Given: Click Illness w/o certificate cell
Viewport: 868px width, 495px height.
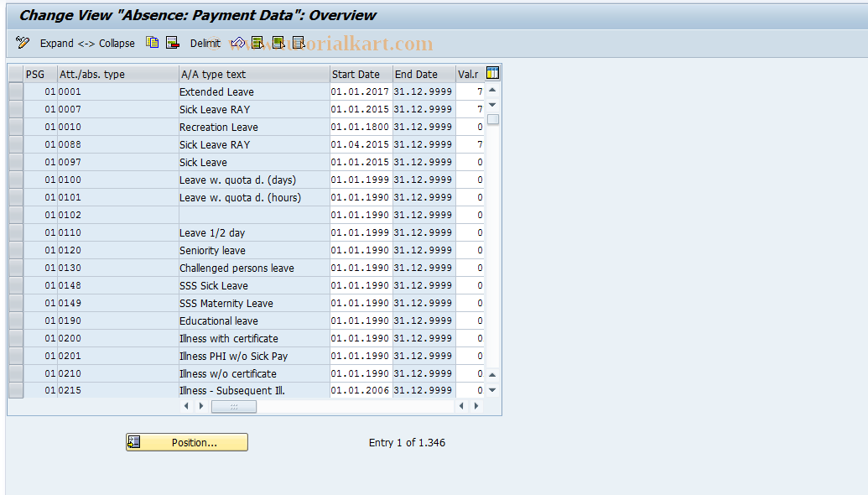Looking at the screenshot, I should pyautogui.click(x=254, y=373).
